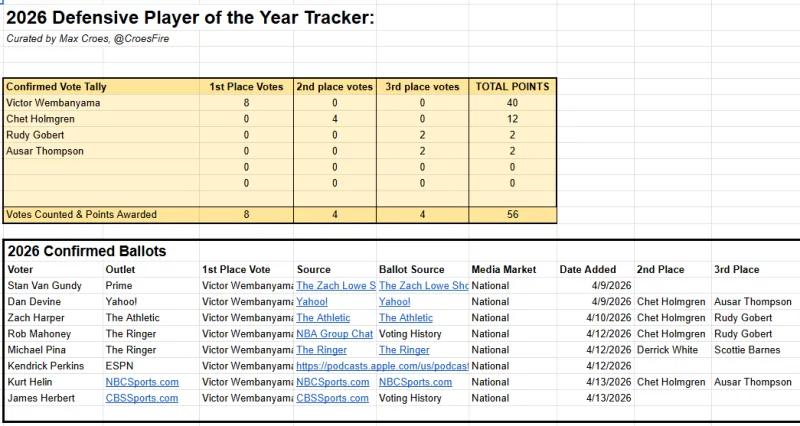Open The Ringer link in Source column
This screenshot has width=800, height=426.
click(x=321, y=350)
